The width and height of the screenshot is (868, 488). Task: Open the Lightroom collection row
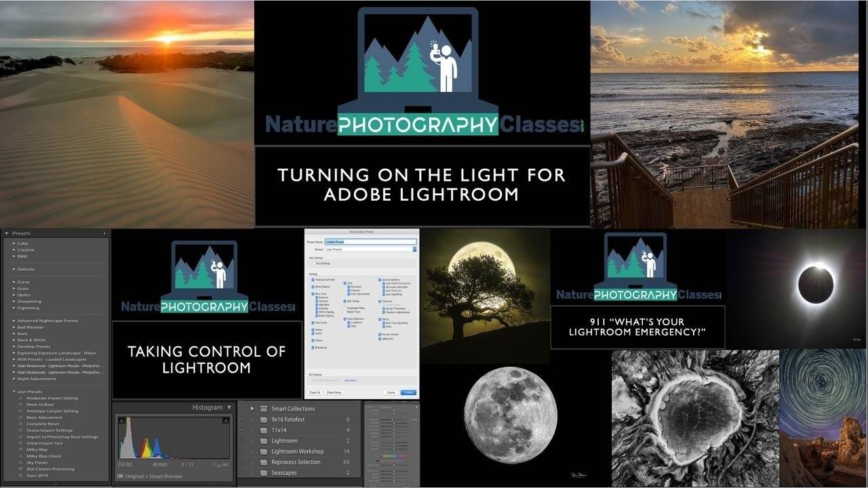[300, 441]
